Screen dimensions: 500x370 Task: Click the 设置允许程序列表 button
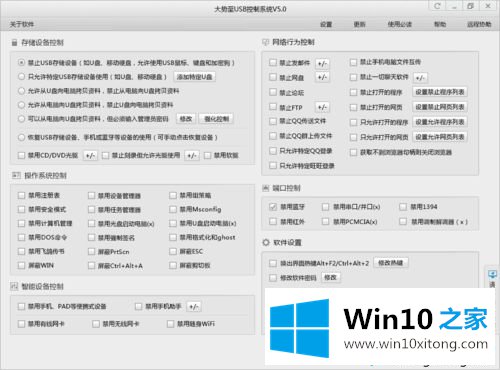coord(440,122)
